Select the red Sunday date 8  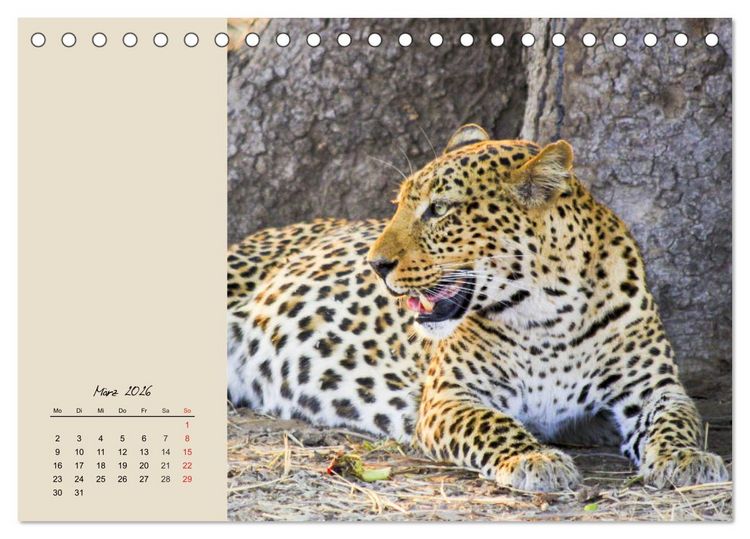click(187, 438)
